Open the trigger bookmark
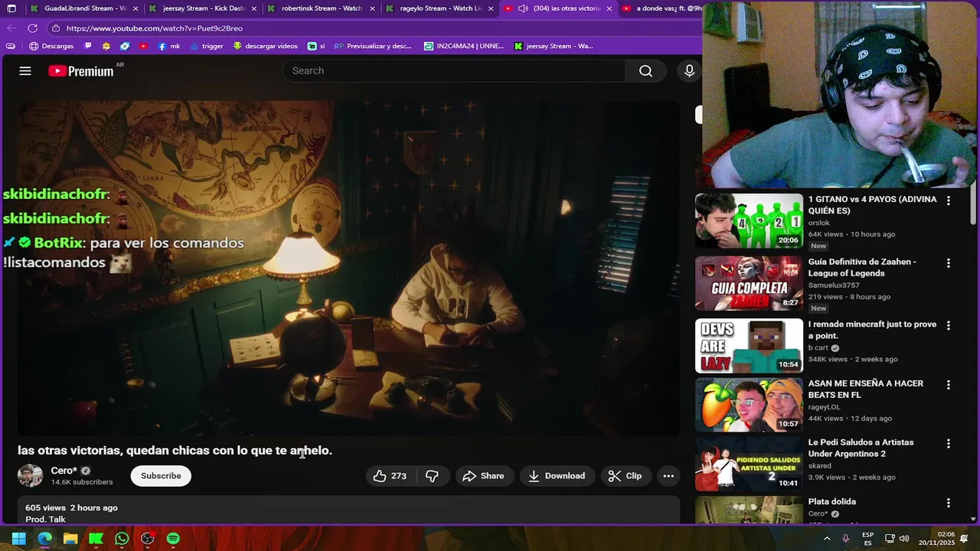 (207, 46)
